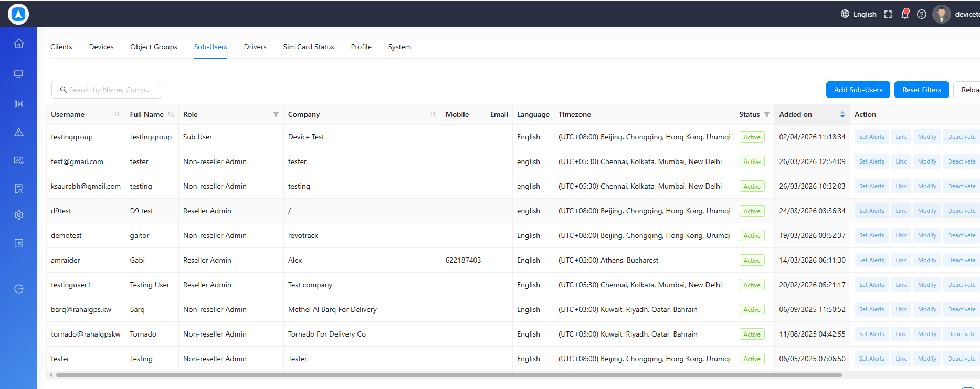980x389 pixels.
Task: Open the alerts triangle icon in sidebar
Action: (x=19, y=132)
